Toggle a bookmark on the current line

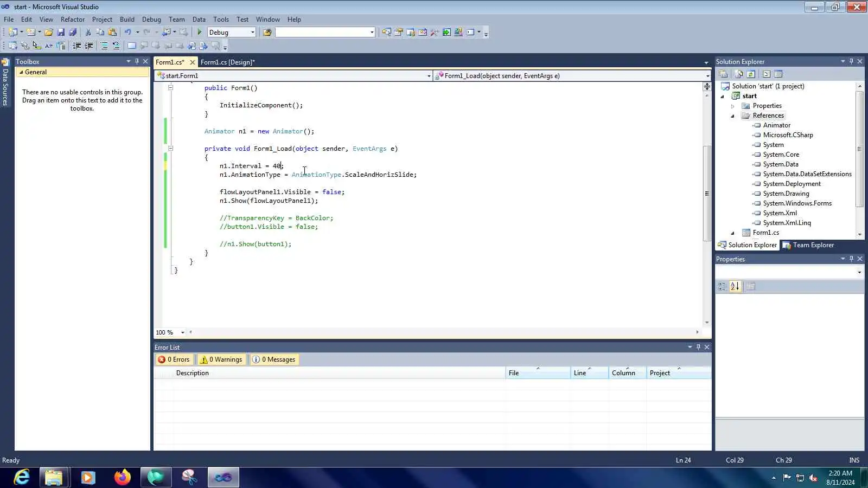[132, 46]
